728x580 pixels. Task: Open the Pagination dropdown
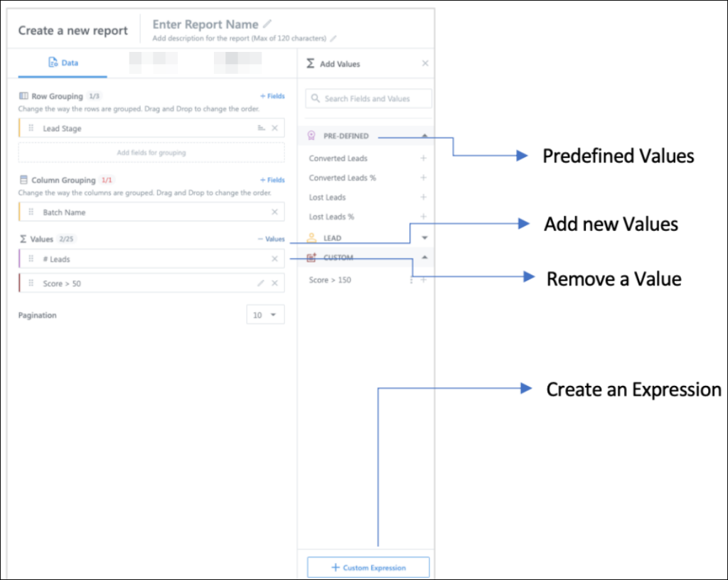[x=264, y=314]
